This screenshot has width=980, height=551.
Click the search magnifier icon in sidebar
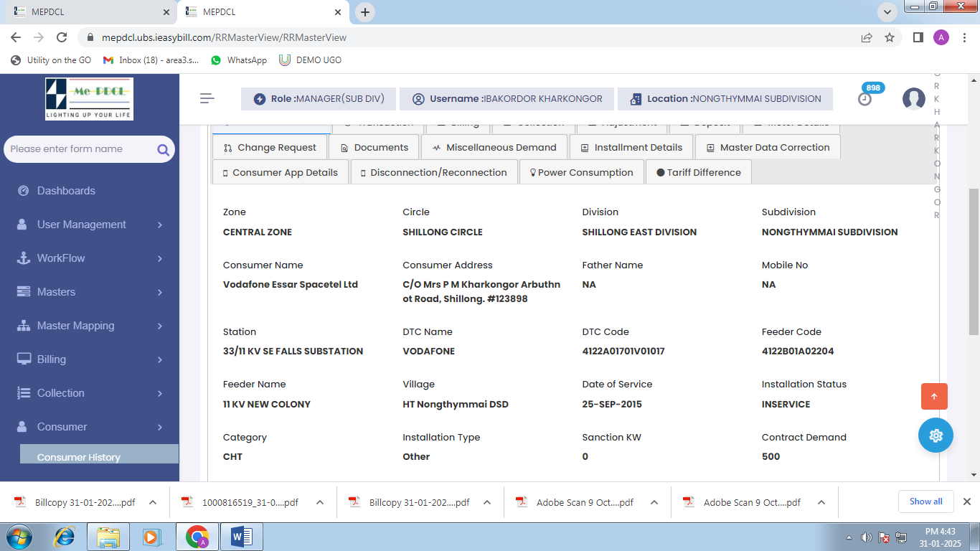pos(163,149)
